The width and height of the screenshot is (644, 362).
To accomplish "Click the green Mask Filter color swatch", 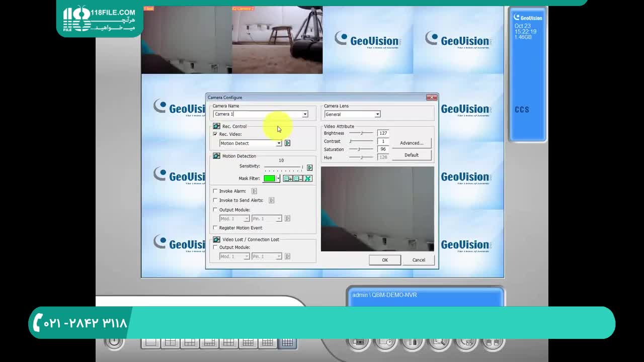I will coord(270,178).
